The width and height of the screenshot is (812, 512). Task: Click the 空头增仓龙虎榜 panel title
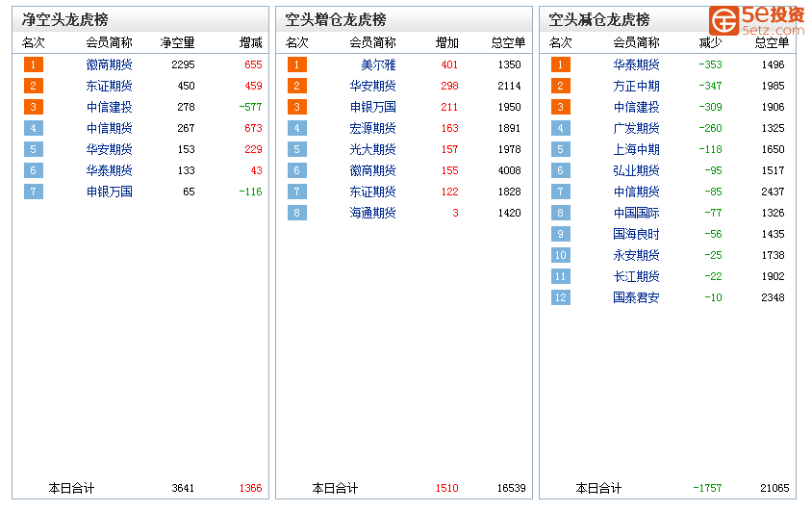[336, 19]
